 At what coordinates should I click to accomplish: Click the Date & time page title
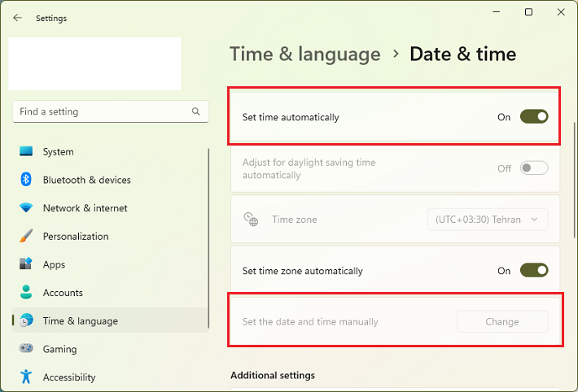coord(462,54)
